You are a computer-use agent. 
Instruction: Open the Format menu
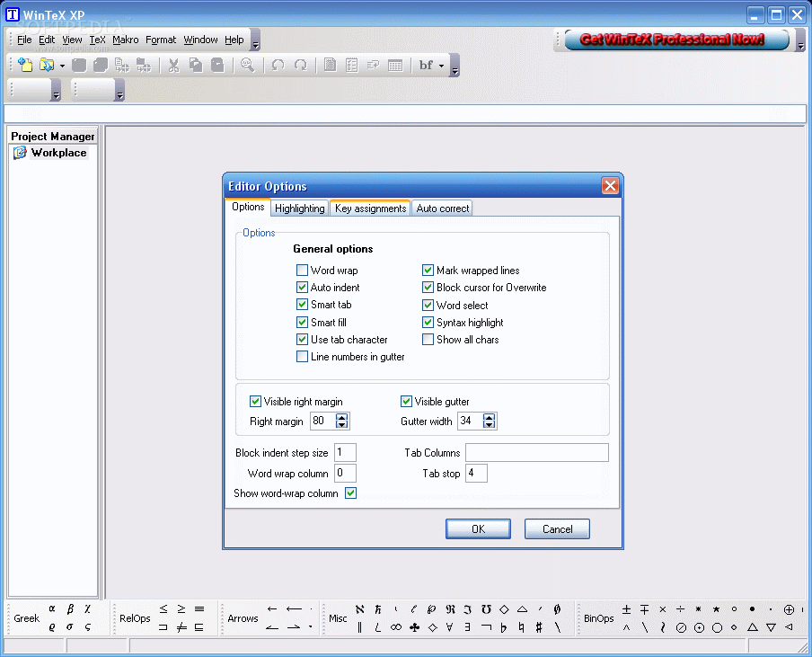161,40
